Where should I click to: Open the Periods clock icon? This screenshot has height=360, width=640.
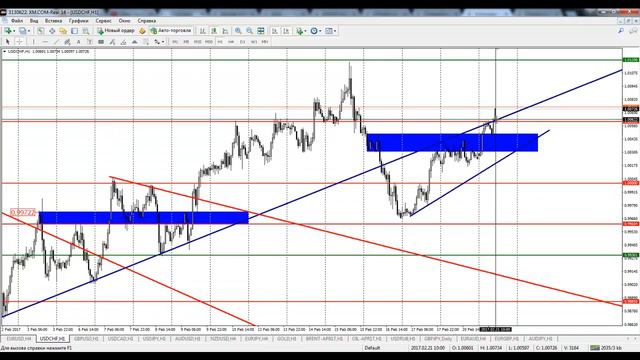tap(314, 31)
